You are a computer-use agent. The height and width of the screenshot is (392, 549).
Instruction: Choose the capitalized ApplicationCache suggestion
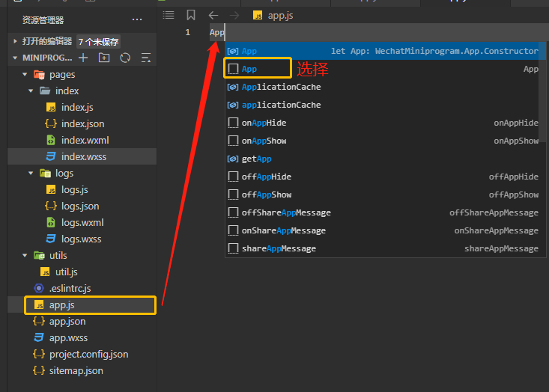point(383,87)
